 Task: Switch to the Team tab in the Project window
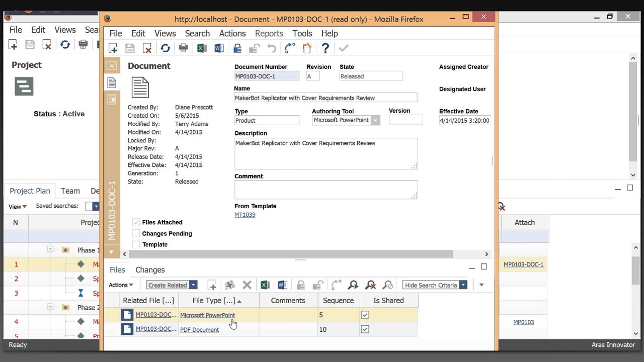pyautogui.click(x=70, y=191)
